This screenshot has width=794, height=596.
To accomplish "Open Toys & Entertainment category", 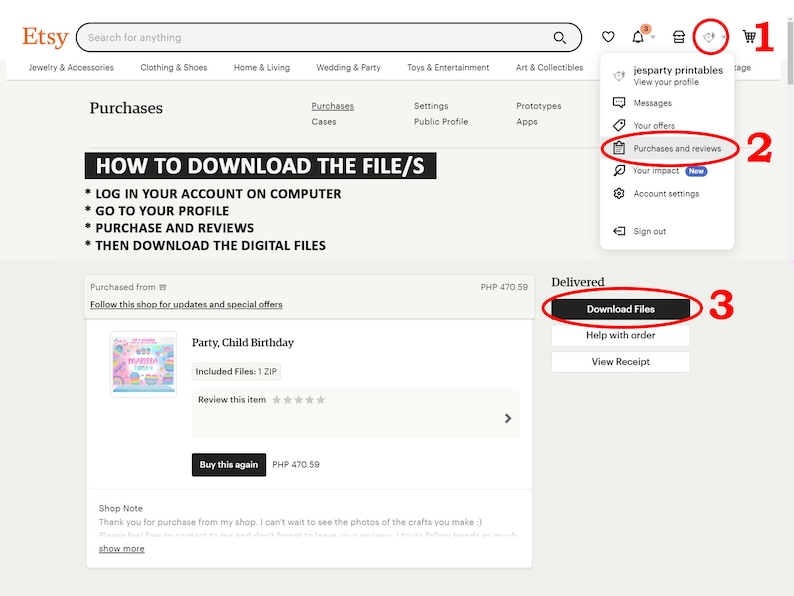I will 448,67.
